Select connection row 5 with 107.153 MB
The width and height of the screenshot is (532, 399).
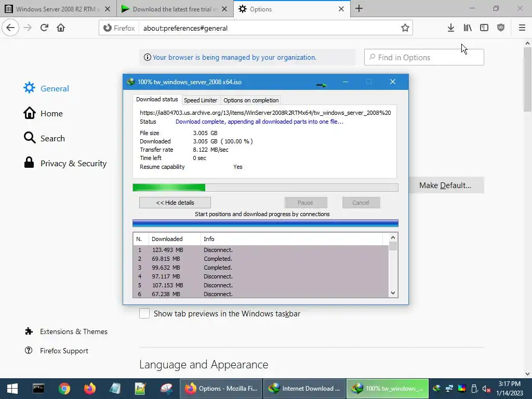tap(261, 285)
